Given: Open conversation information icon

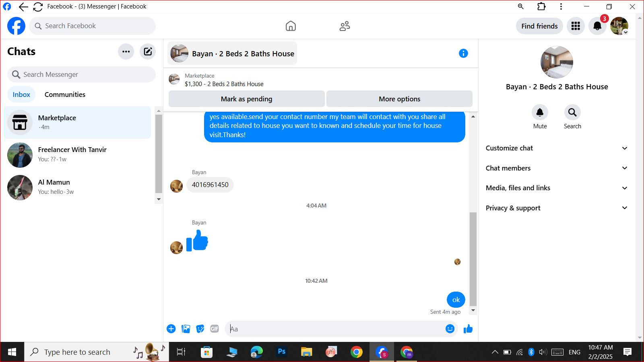Looking at the screenshot, I should pos(463,53).
